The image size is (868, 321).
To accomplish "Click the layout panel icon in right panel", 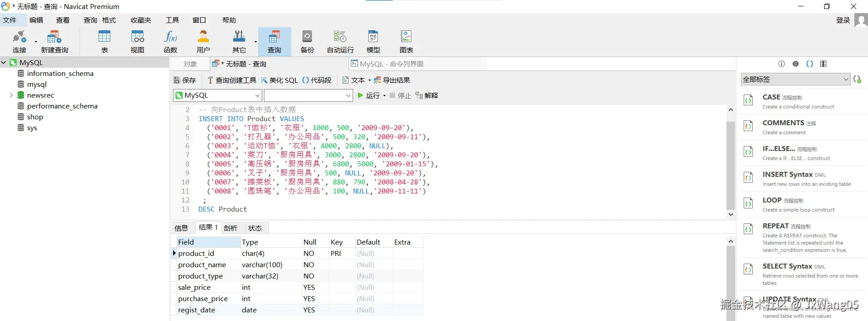I will [x=823, y=64].
